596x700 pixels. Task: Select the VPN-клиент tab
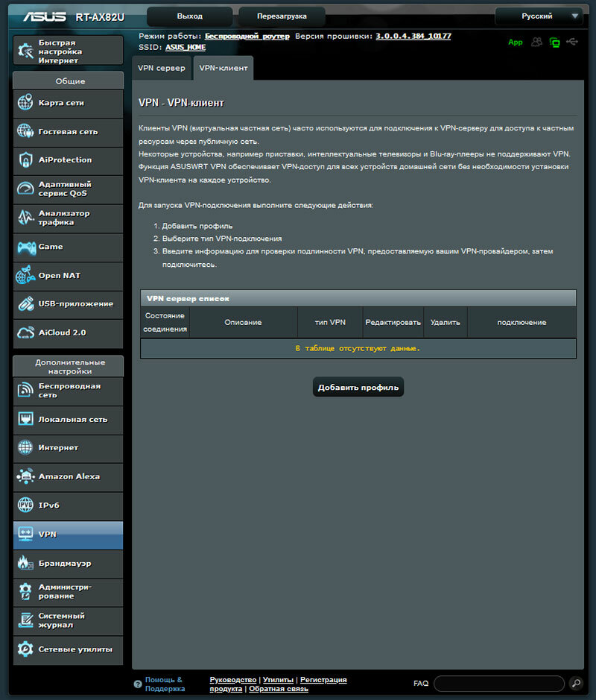(x=223, y=68)
